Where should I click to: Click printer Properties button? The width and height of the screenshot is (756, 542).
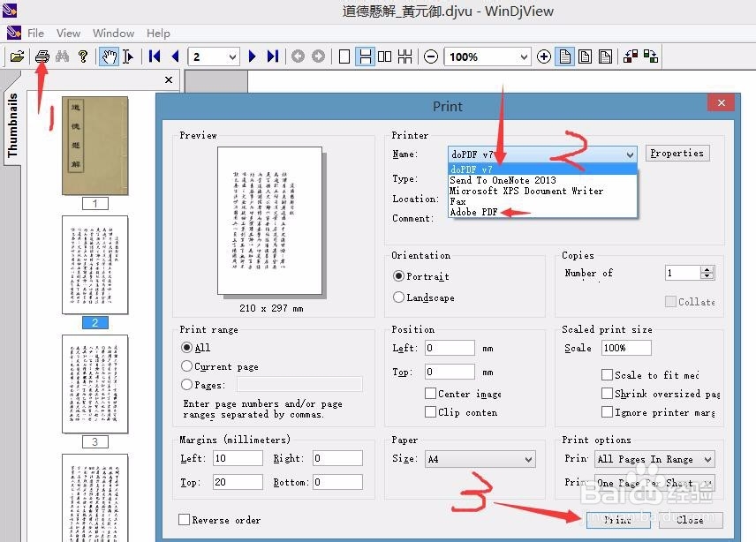click(677, 154)
